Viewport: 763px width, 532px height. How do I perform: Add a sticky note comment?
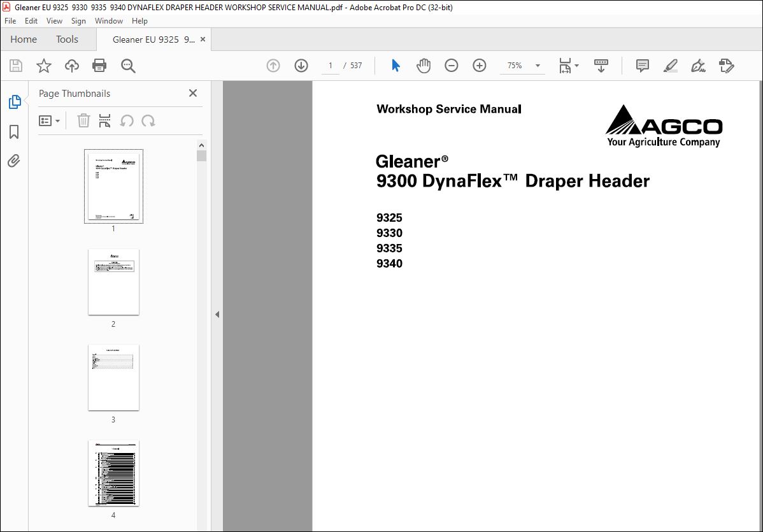click(643, 66)
